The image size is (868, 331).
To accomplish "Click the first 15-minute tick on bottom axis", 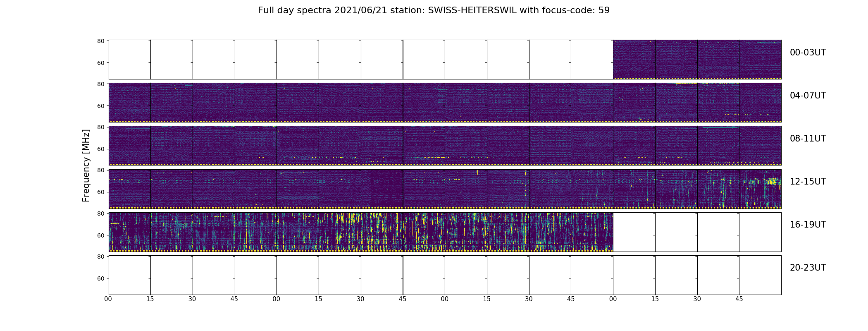I will (x=150, y=299).
